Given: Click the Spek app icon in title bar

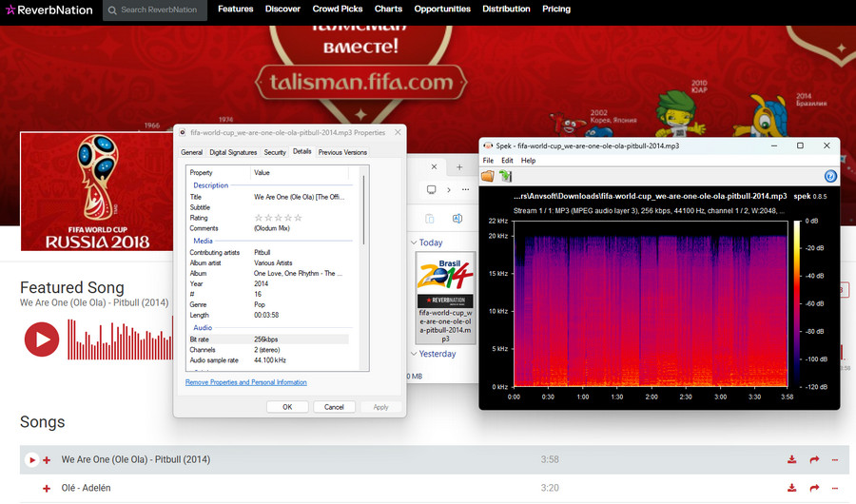Looking at the screenshot, I should pos(488,145).
